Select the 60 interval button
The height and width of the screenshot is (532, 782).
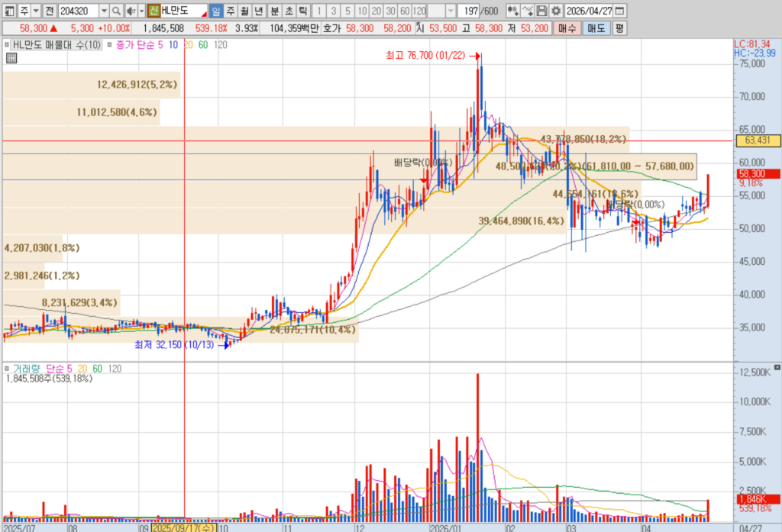pyautogui.click(x=405, y=11)
